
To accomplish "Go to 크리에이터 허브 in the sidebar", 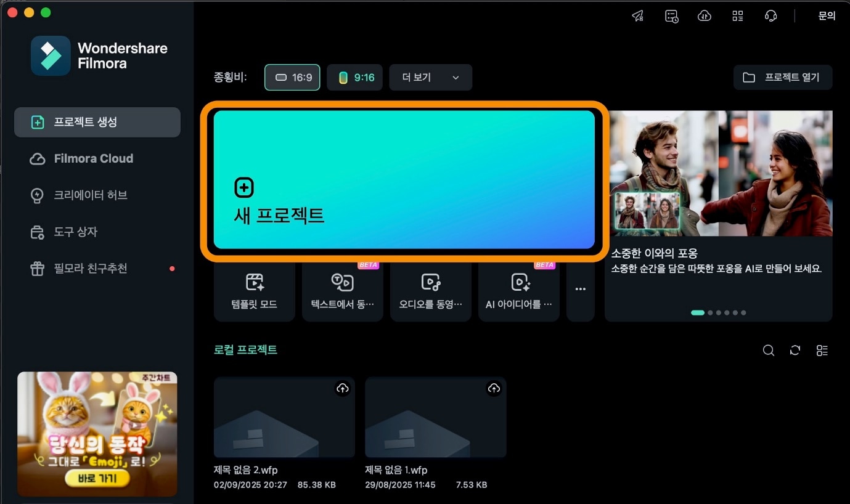I will 90,195.
